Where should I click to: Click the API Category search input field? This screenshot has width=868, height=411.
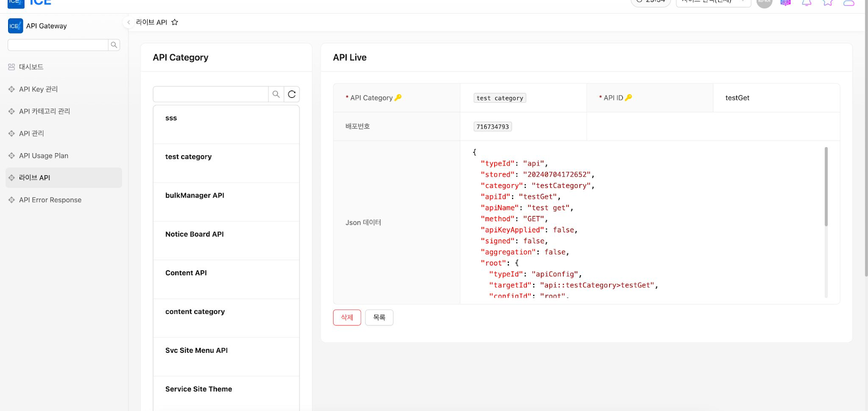point(210,94)
